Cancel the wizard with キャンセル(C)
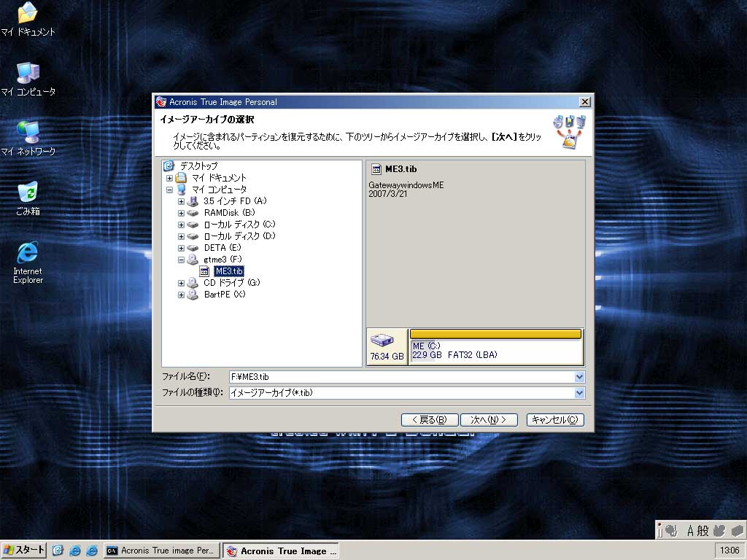The width and height of the screenshot is (747, 560). click(555, 420)
